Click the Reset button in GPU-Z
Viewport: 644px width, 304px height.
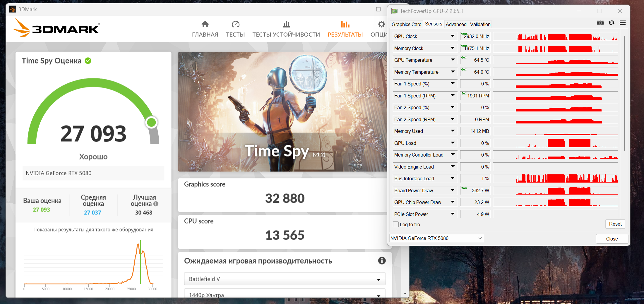point(615,224)
